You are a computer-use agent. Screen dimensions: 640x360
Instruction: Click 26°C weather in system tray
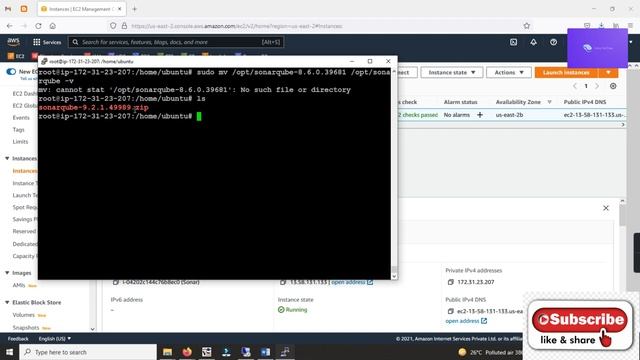pos(476,352)
